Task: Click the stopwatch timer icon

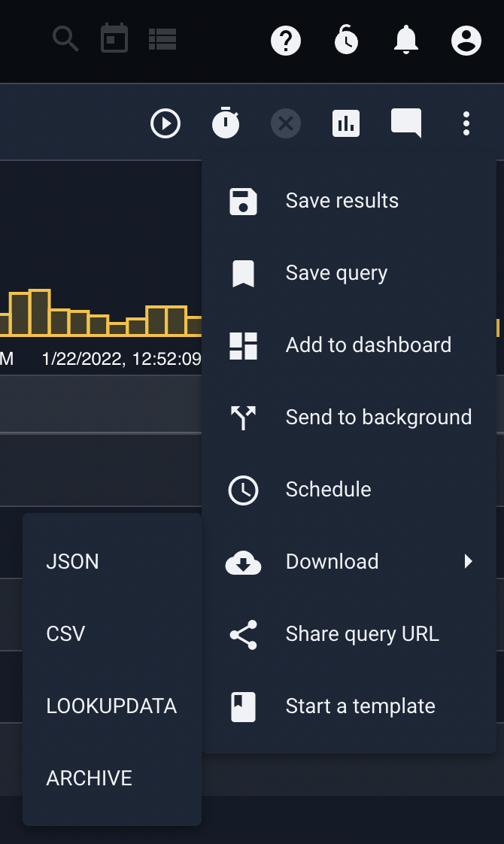Action: tap(226, 123)
